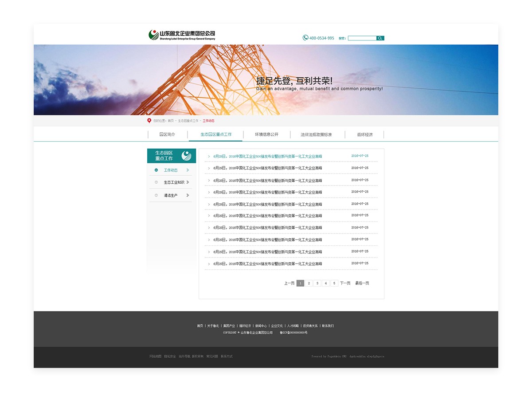Switch to the 园区简介 tab
The width and height of the screenshot is (532, 399).
[x=167, y=134]
